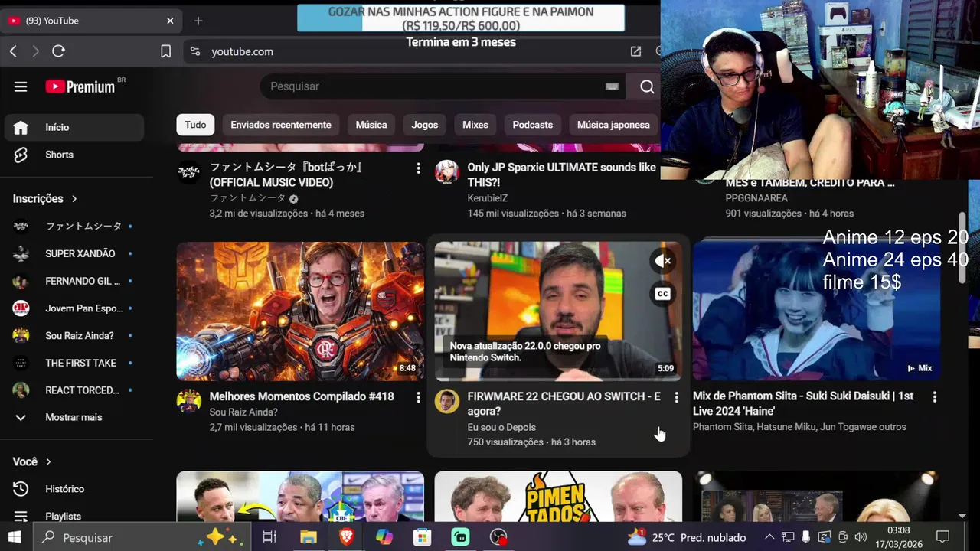Open FERNANDO GIL subscription
Image resolution: width=980 pixels, height=551 pixels.
point(73,281)
